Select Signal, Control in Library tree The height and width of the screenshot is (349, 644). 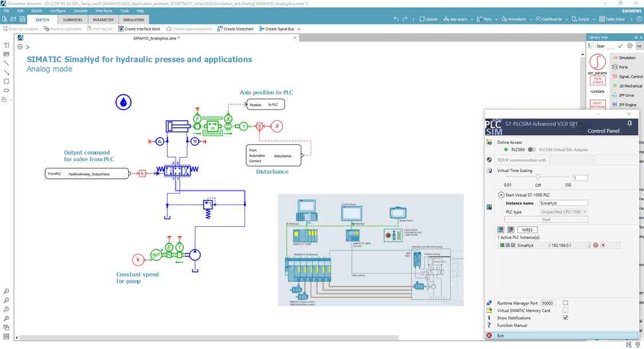pos(627,76)
